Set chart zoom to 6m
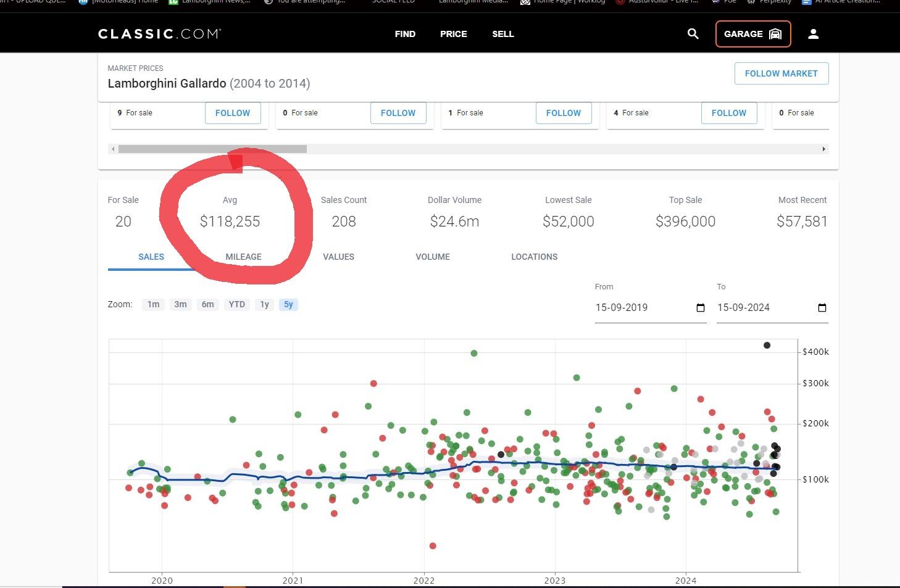 [x=208, y=304]
